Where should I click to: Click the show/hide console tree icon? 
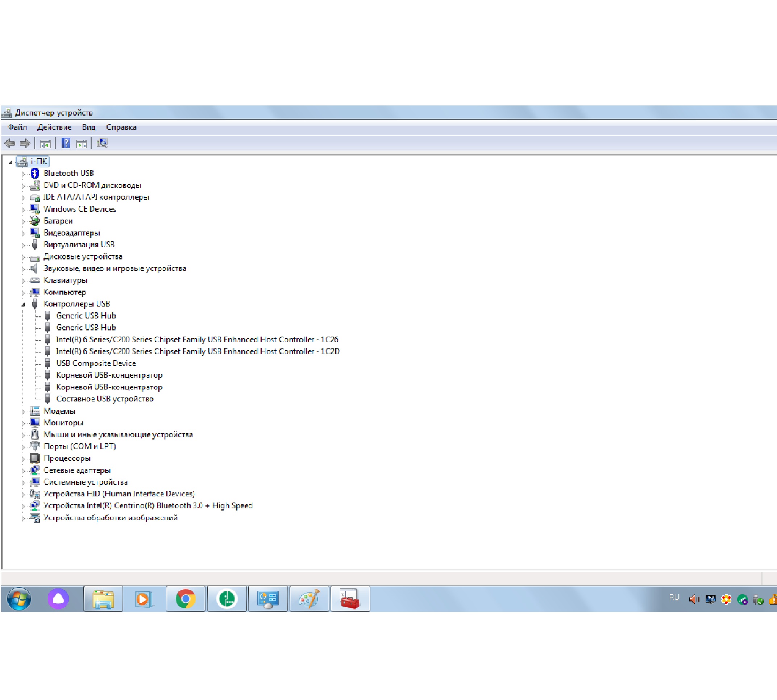pos(45,144)
